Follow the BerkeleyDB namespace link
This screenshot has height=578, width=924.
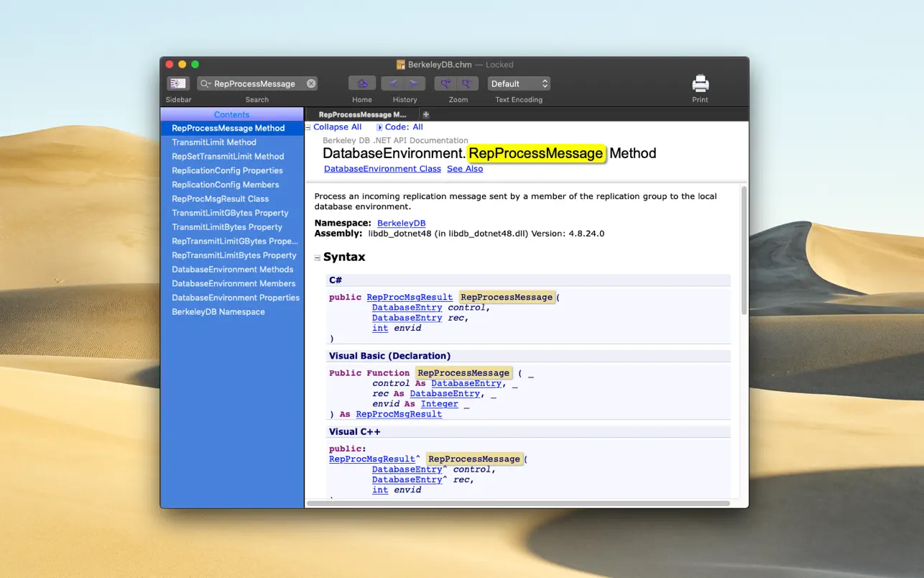click(401, 224)
